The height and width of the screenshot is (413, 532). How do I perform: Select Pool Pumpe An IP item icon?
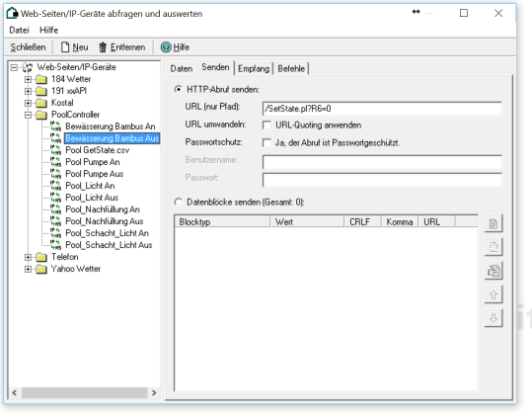pyautogui.click(x=55, y=162)
